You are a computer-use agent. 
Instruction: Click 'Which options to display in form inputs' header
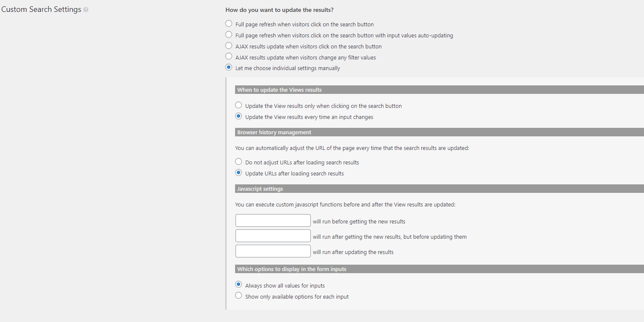(440, 269)
